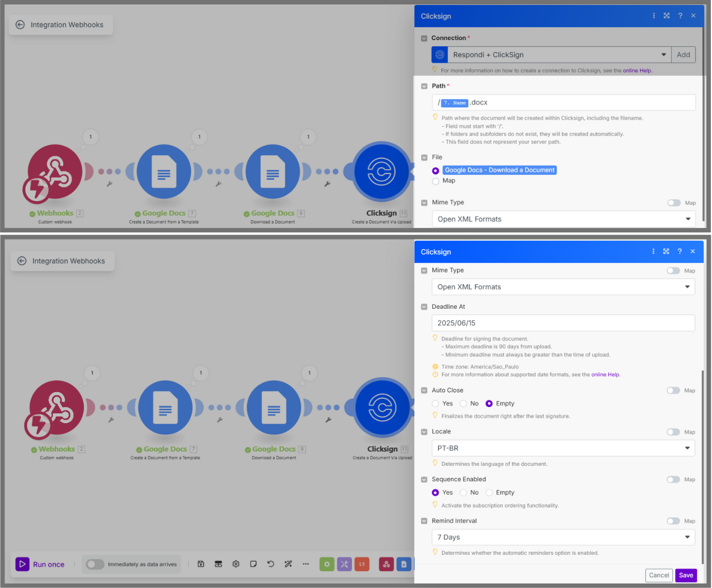Save the scenario with the disk icon
The width and height of the screenshot is (712, 588).
[201, 564]
